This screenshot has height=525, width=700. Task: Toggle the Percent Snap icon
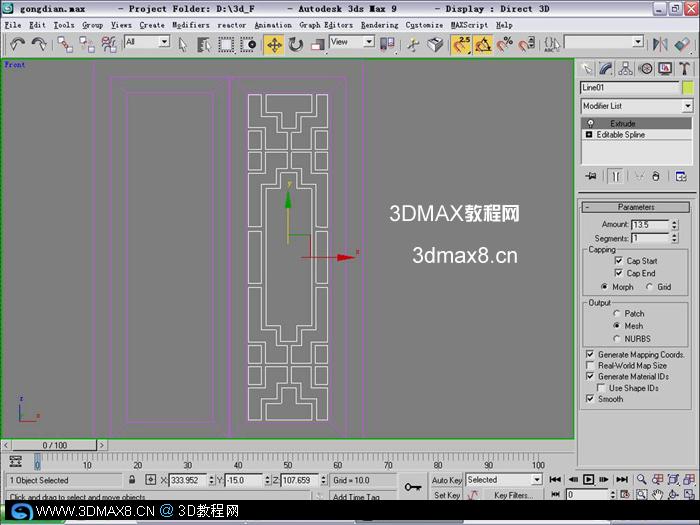[x=504, y=45]
